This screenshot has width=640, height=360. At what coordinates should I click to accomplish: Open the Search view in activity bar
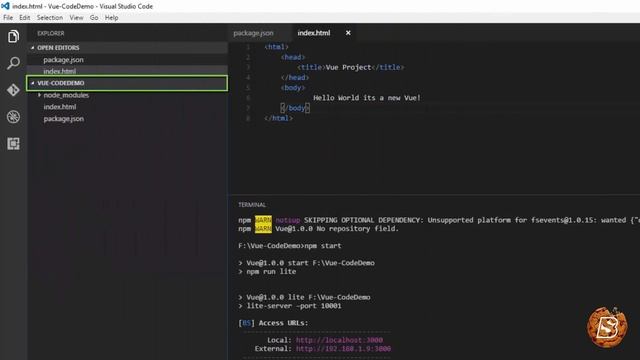click(13, 63)
